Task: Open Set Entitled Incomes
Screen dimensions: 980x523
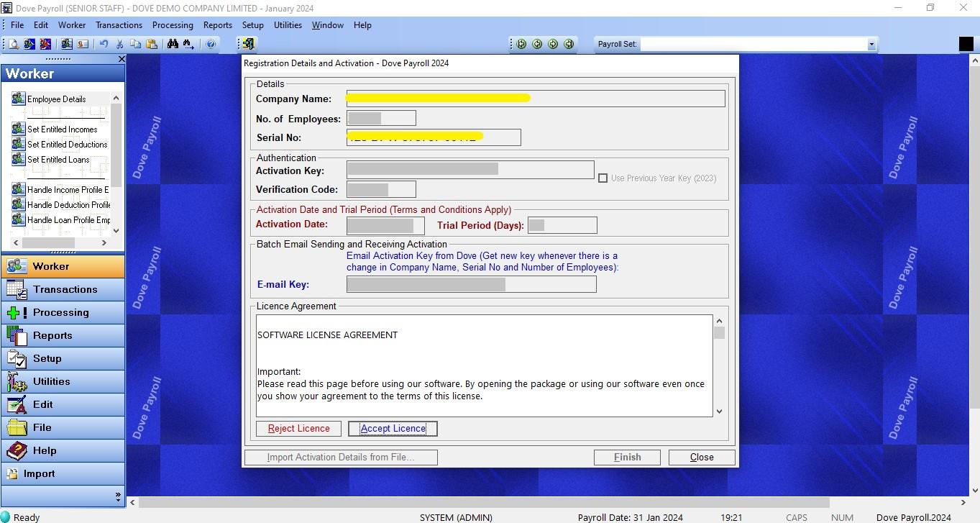Action: [x=56, y=129]
